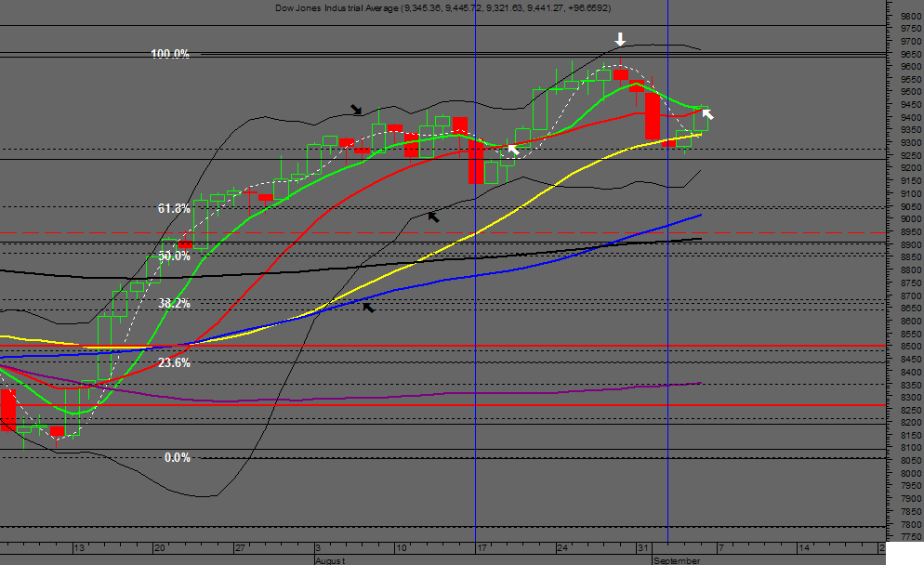The height and width of the screenshot is (565, 924).
Task: Click the 8550 price axis label
Action: [x=912, y=334]
